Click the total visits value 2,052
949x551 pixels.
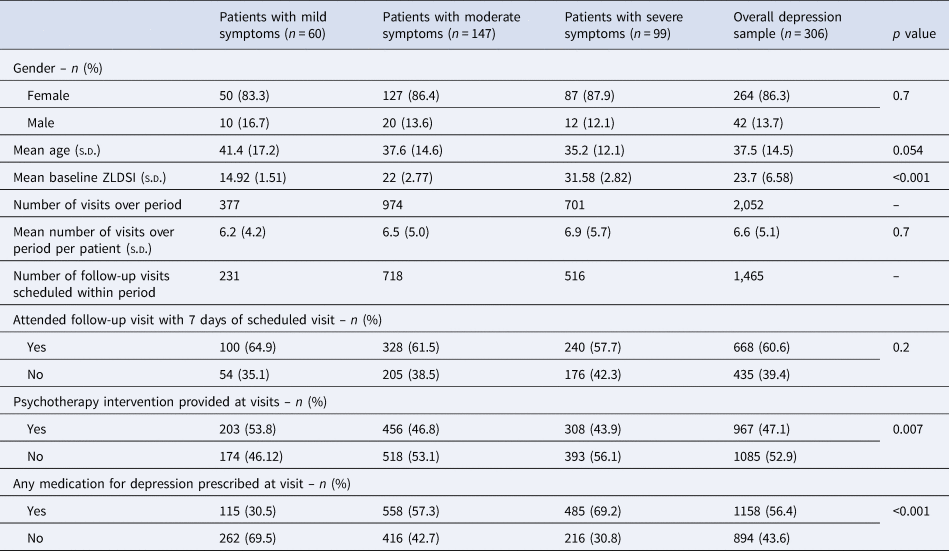[751, 206]
